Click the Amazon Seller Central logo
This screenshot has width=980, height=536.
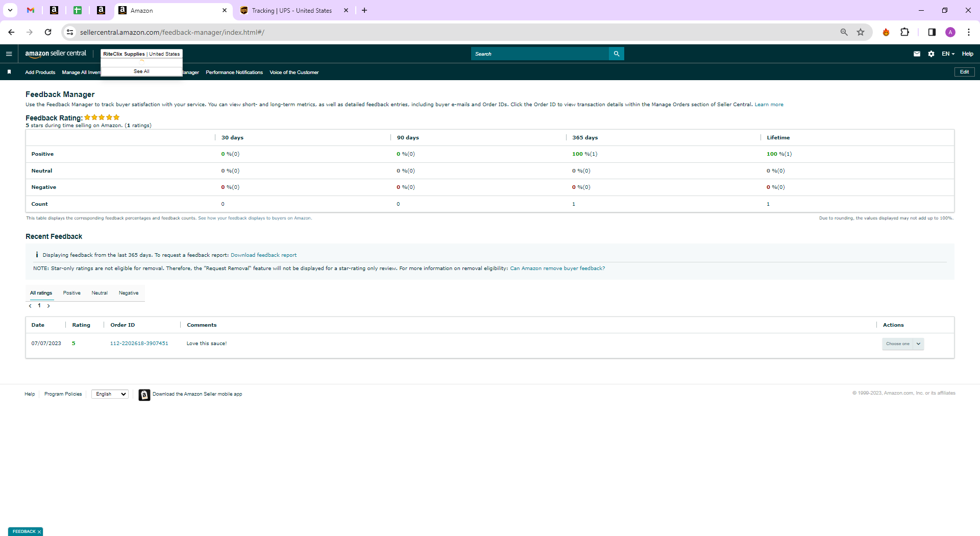coord(56,54)
